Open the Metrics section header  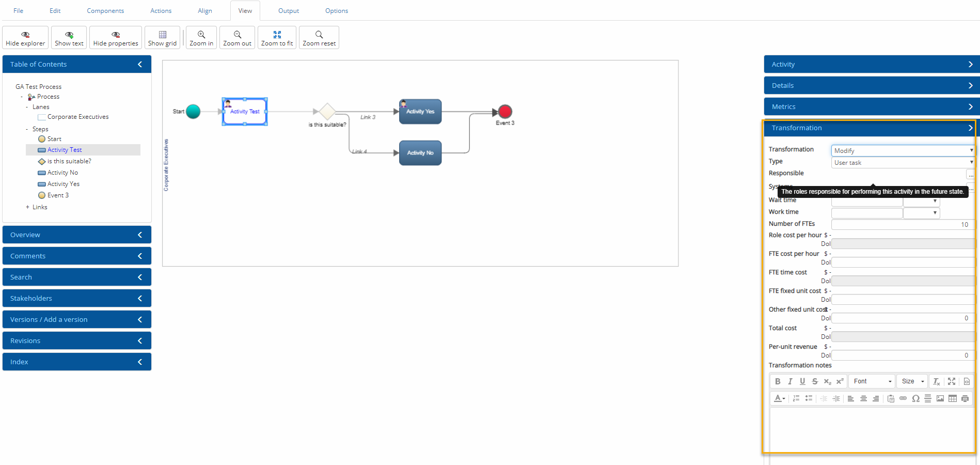tap(872, 106)
